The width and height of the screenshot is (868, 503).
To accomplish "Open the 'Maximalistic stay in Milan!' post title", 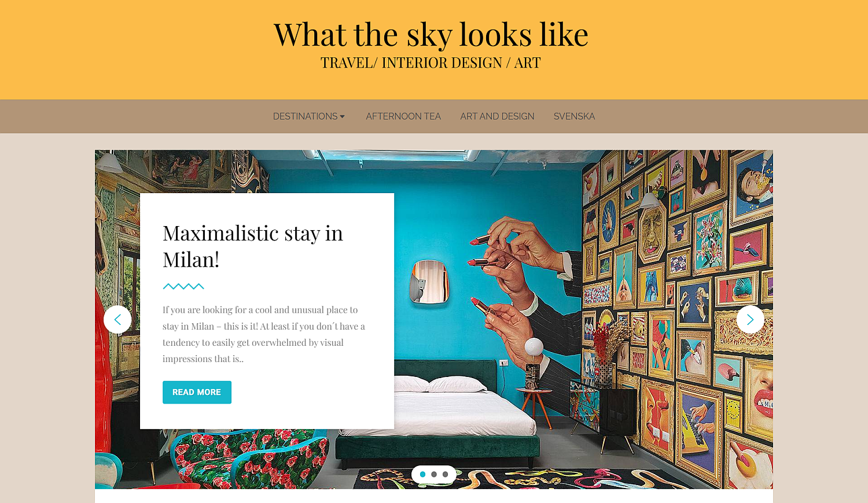I will click(253, 246).
